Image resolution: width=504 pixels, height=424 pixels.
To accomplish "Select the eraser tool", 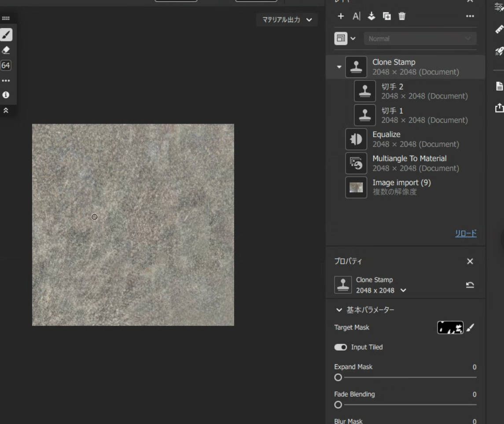I will (6, 50).
